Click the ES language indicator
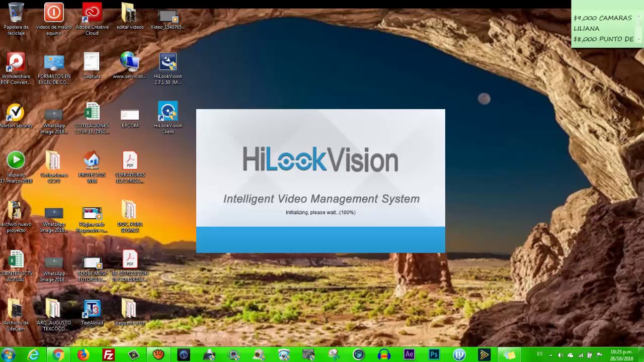The height and width of the screenshot is (362, 644). pyautogui.click(x=539, y=354)
